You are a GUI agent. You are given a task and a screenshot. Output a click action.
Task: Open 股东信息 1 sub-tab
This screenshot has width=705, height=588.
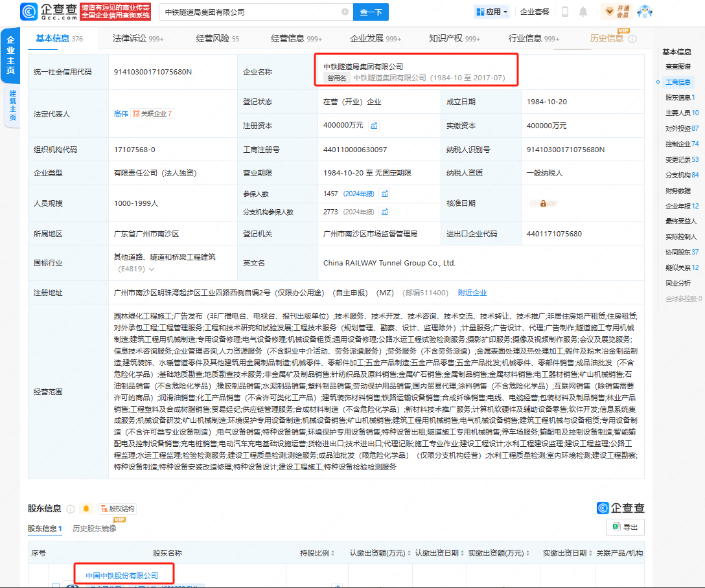point(45,528)
